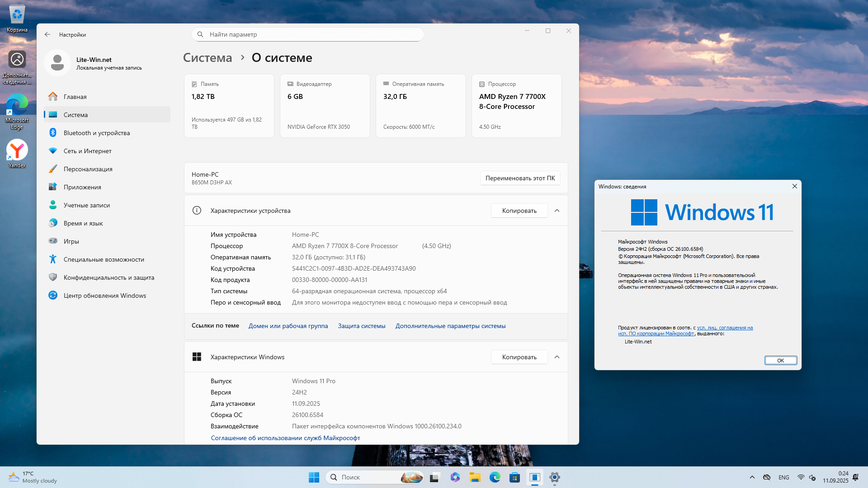Collapse the Характеристики Windows section
Viewport: 868px width, 488px height.
[557, 357]
